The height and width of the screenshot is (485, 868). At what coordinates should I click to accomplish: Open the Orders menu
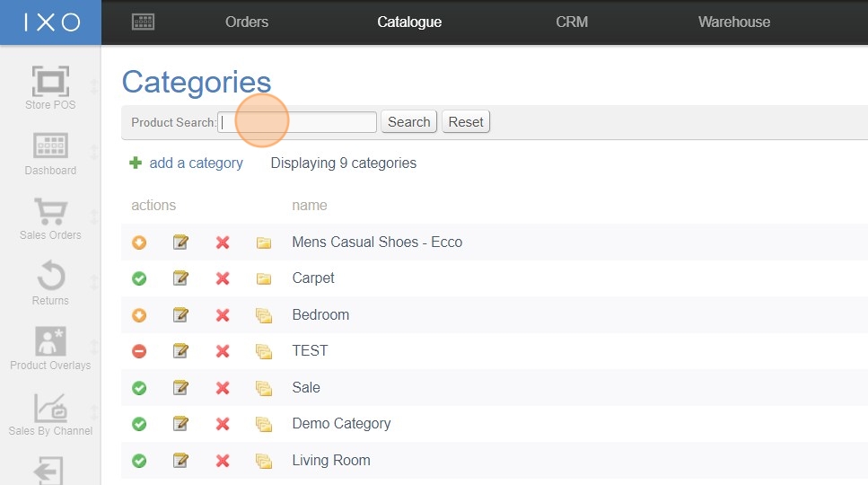tap(247, 22)
